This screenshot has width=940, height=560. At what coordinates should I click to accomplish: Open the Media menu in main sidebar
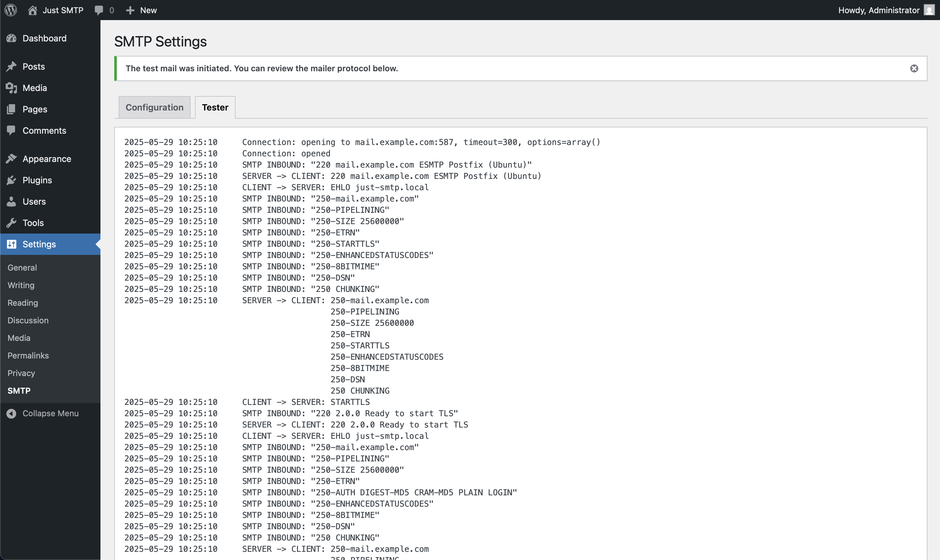point(35,88)
